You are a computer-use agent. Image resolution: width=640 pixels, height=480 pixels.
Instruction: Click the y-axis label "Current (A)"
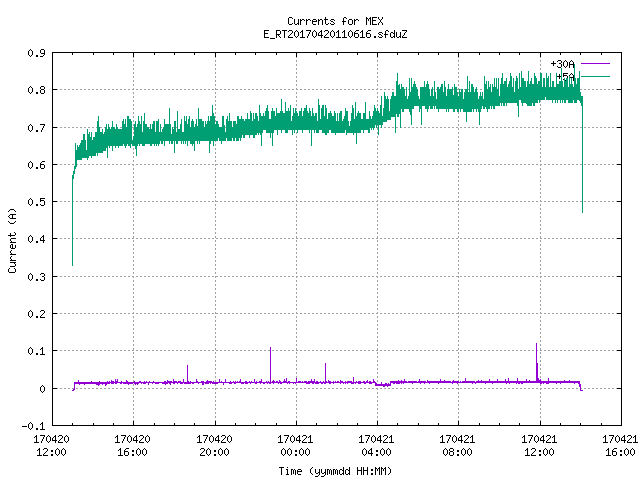click(x=12, y=240)
